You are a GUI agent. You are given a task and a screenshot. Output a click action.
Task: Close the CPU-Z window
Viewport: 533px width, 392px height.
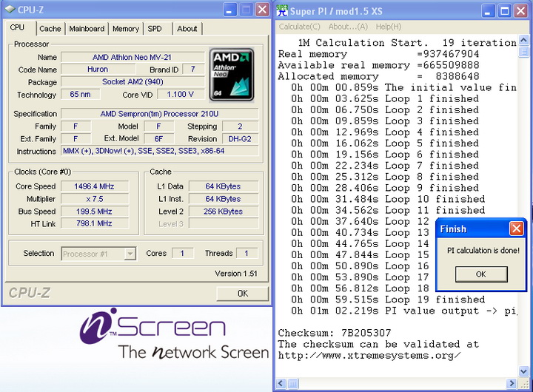[x=262, y=10]
